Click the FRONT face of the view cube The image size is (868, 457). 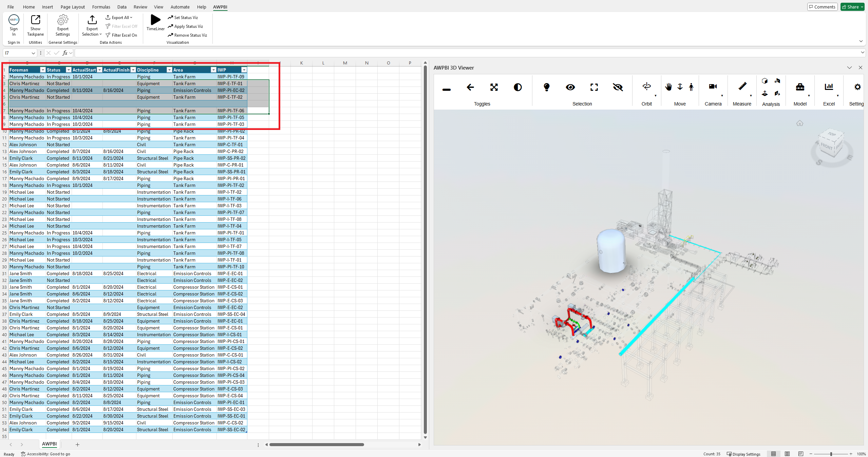click(826, 147)
